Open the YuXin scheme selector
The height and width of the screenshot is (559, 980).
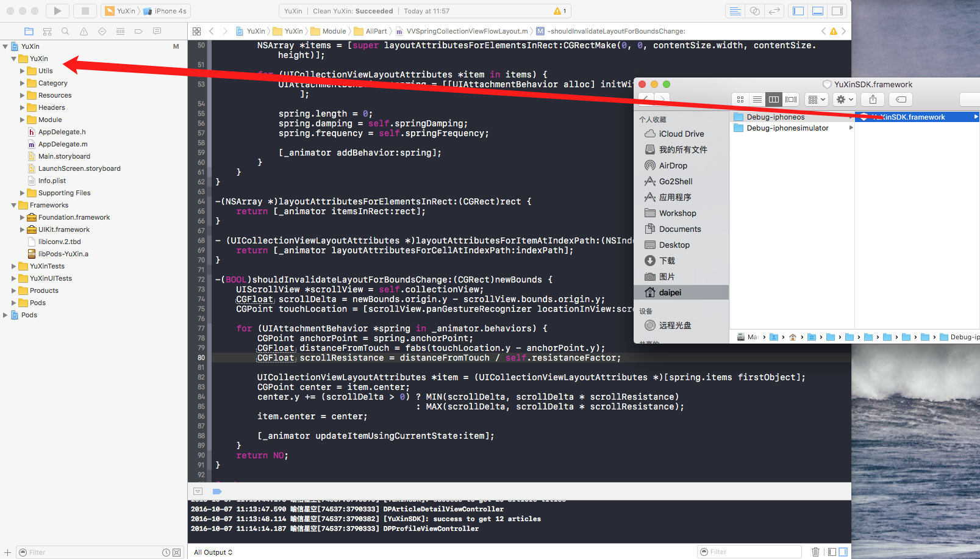(121, 11)
